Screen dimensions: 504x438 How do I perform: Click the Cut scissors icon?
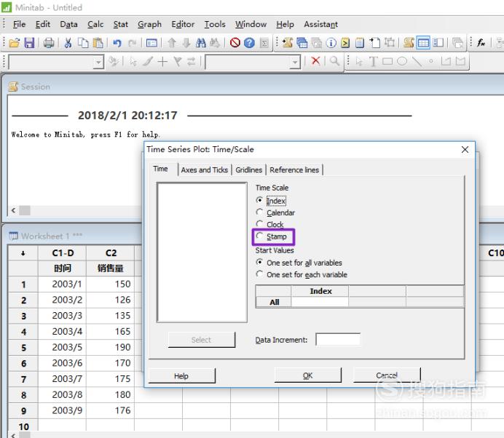68,43
